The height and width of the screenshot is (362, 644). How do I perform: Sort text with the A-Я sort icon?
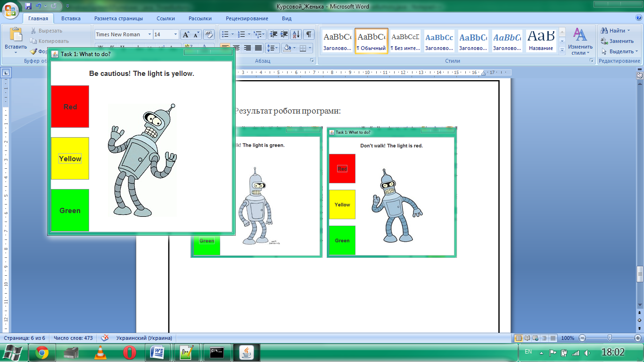coord(296,34)
